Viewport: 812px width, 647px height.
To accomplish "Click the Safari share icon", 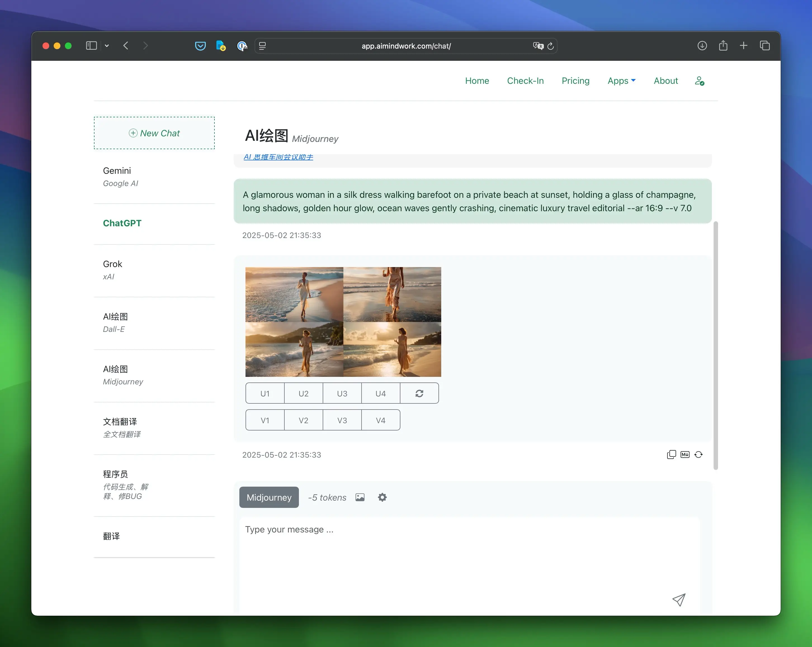I will tap(723, 46).
